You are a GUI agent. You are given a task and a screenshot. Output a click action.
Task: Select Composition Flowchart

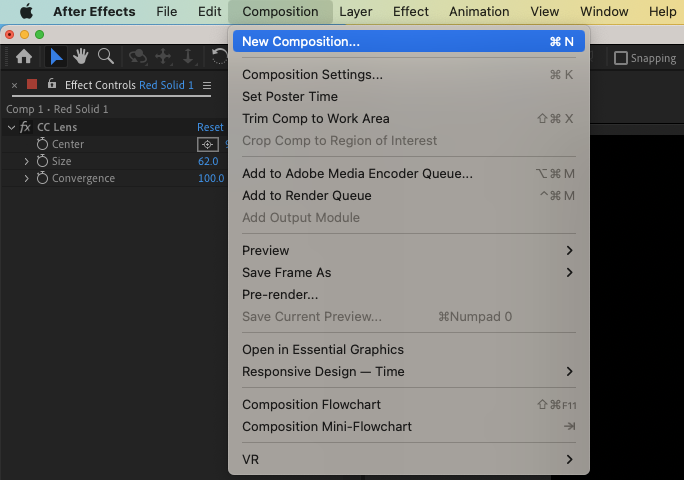coord(409,405)
